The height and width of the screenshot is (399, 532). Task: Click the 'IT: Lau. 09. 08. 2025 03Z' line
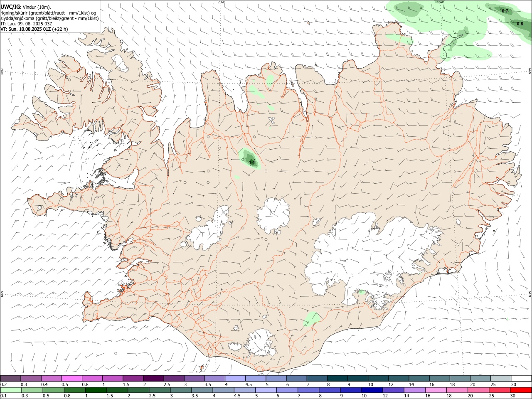[x=26, y=24]
